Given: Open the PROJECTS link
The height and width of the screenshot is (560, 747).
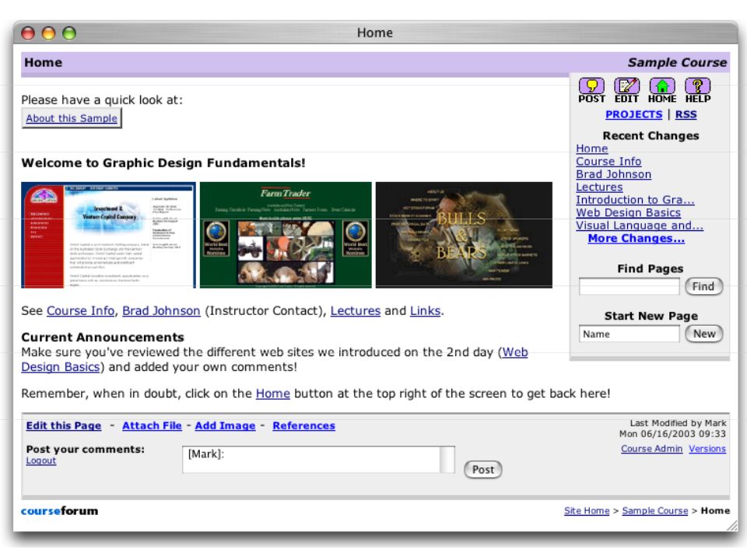Looking at the screenshot, I should [x=633, y=115].
